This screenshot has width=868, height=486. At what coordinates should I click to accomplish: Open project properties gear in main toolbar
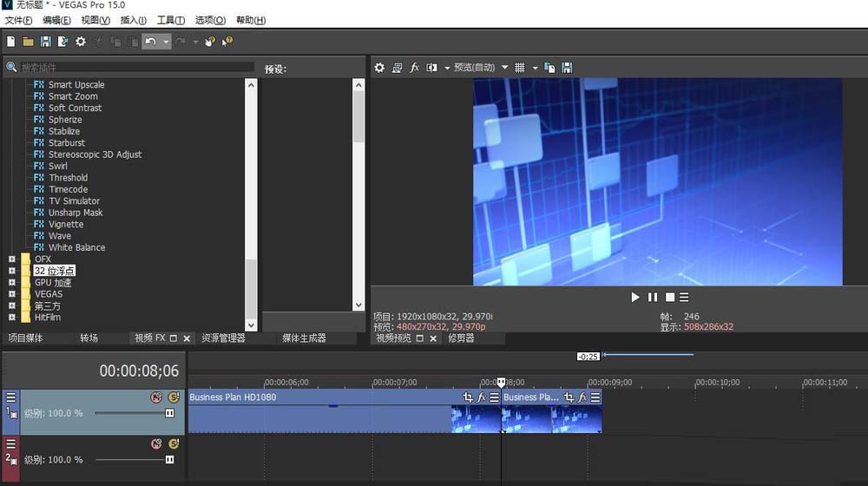pyautogui.click(x=80, y=41)
